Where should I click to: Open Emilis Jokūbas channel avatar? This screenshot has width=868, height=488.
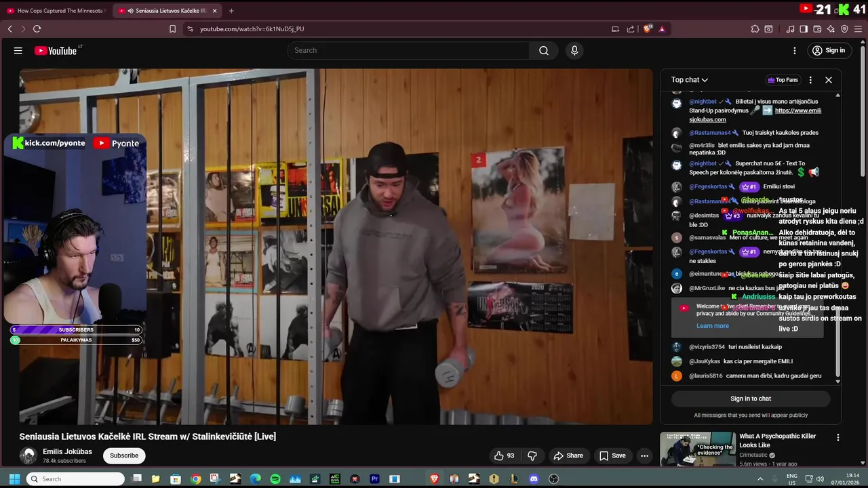point(28,455)
